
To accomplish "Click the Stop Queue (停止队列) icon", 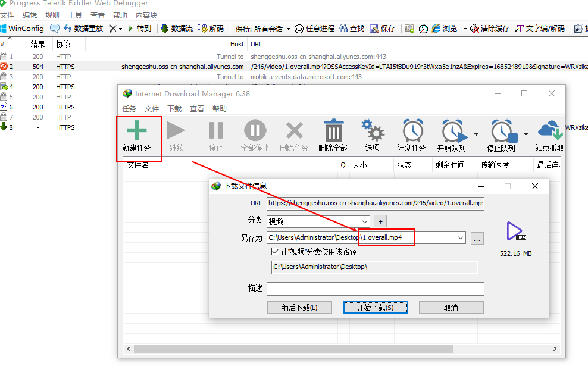I will point(503,130).
